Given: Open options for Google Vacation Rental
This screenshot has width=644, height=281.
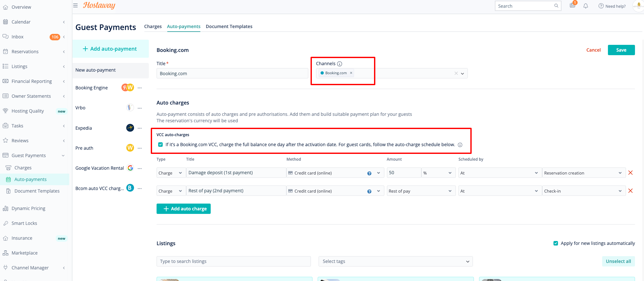Looking at the screenshot, I should (x=139, y=168).
